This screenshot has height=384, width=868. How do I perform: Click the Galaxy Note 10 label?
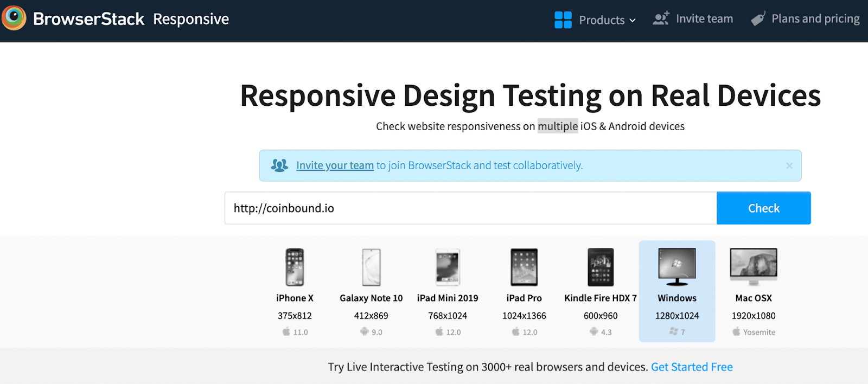(371, 298)
